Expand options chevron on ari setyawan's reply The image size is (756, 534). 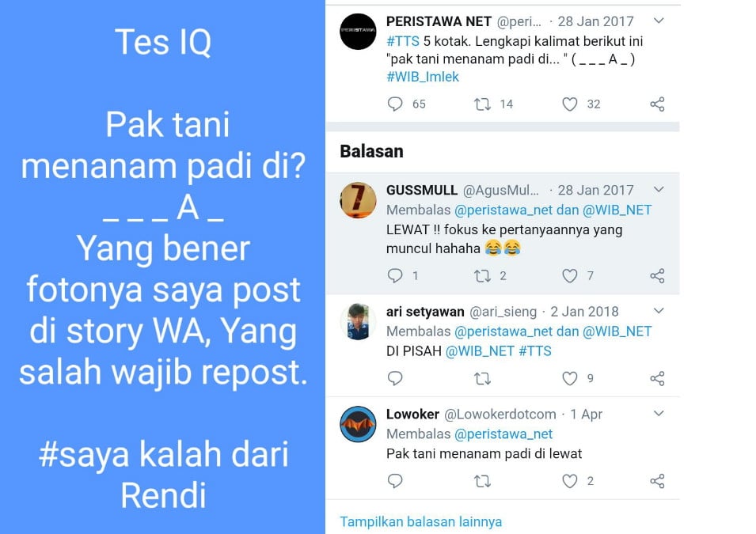point(659,311)
